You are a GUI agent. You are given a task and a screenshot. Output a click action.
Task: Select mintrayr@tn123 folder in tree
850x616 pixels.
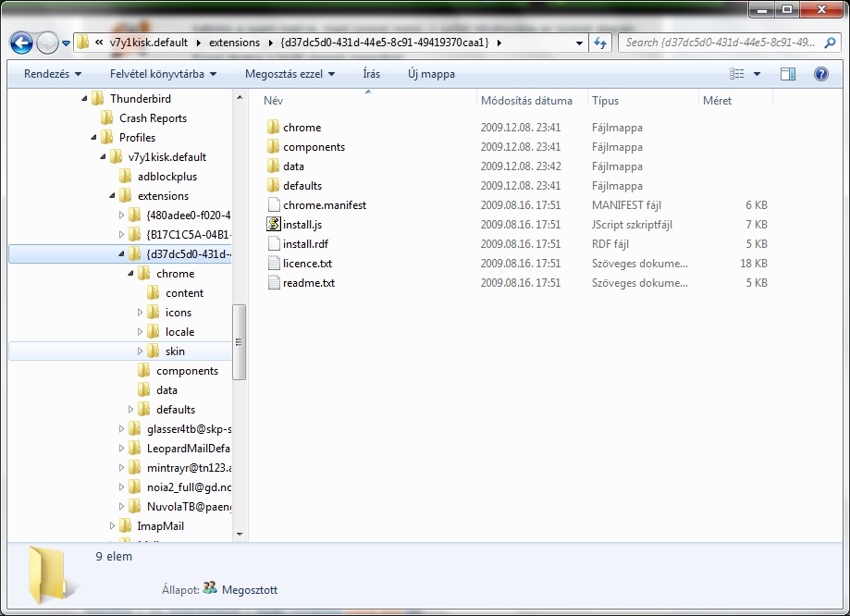click(179, 468)
